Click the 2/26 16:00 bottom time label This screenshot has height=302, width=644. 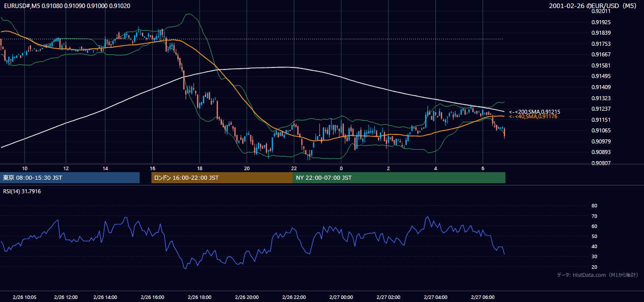152,297
